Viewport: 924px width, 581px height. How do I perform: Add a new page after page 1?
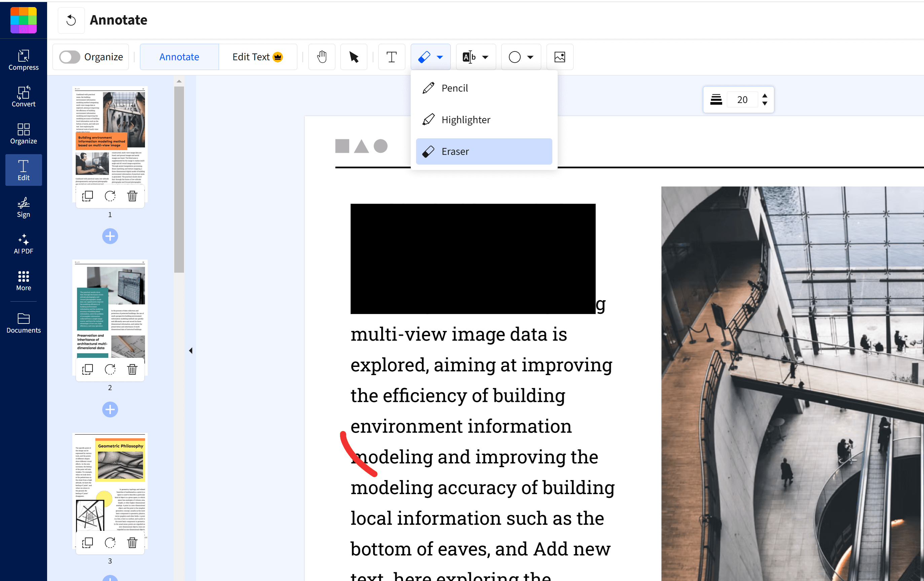pyautogui.click(x=110, y=236)
